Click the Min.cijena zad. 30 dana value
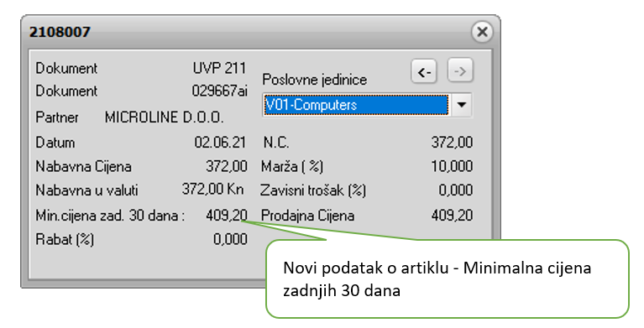Screen dimensions: 644x328 [227, 215]
